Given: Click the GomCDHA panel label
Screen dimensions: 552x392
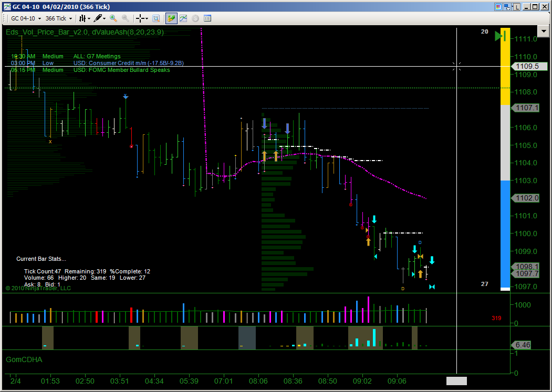Looking at the screenshot, I should (24, 359).
